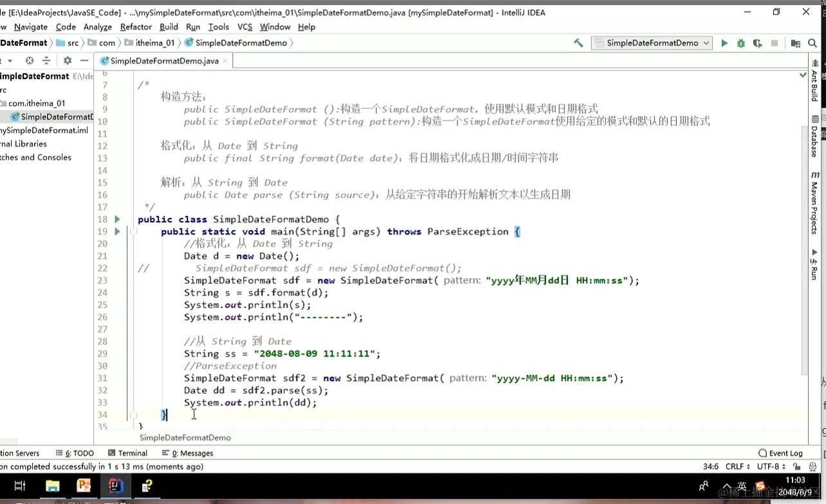The width and height of the screenshot is (826, 504).
Task: Open the Window menu
Action: [275, 26]
